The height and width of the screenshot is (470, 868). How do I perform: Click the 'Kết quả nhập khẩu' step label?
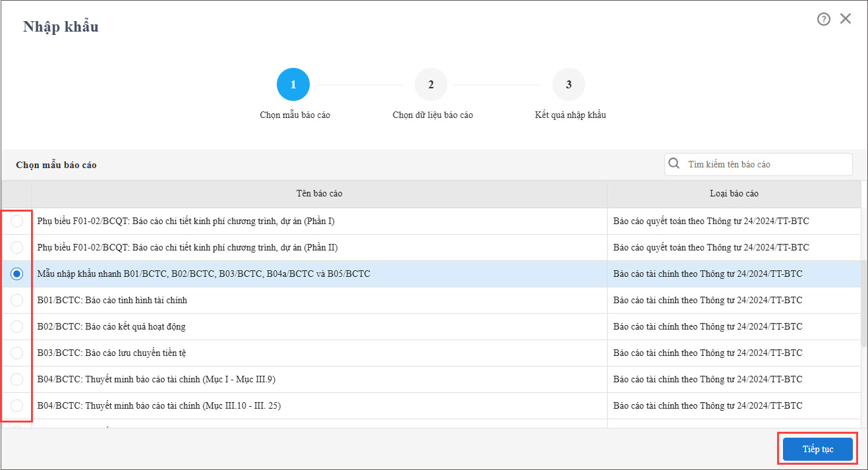[x=570, y=115]
